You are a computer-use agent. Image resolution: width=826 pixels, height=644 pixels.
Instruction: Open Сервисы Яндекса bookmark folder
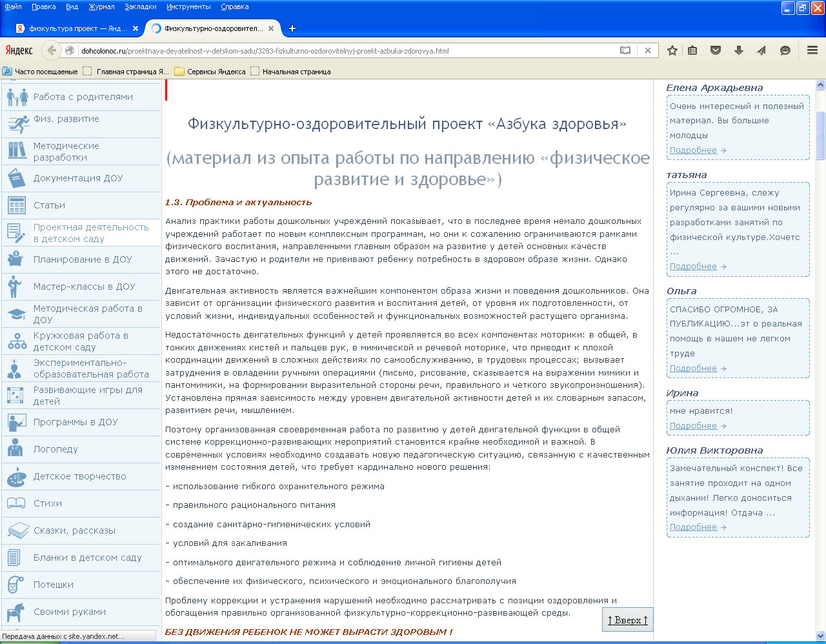(210, 72)
